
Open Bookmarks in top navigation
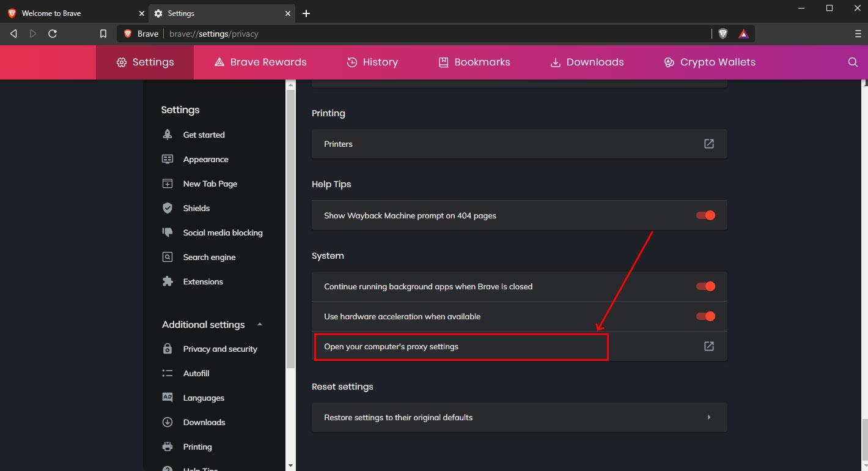tap(474, 62)
